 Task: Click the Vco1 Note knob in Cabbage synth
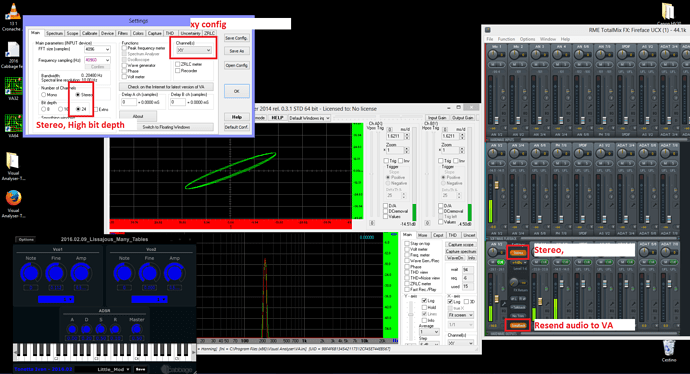[31, 273]
